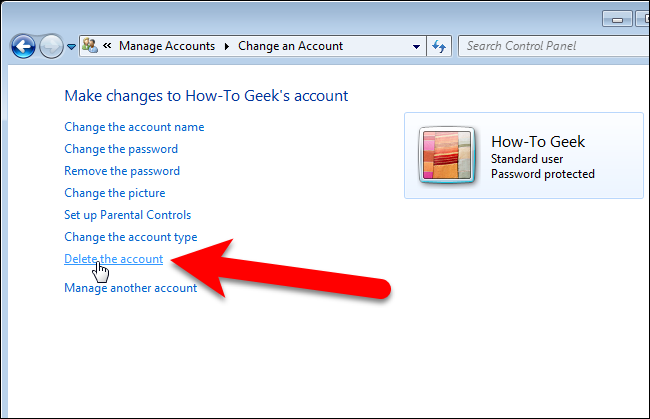Expand the double-chevron breadcrumb overflow
650x419 pixels.
[107, 46]
